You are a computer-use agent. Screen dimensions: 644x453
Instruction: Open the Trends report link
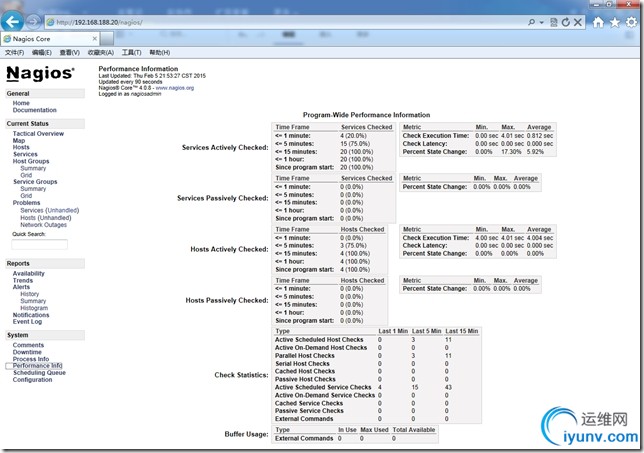pos(23,281)
